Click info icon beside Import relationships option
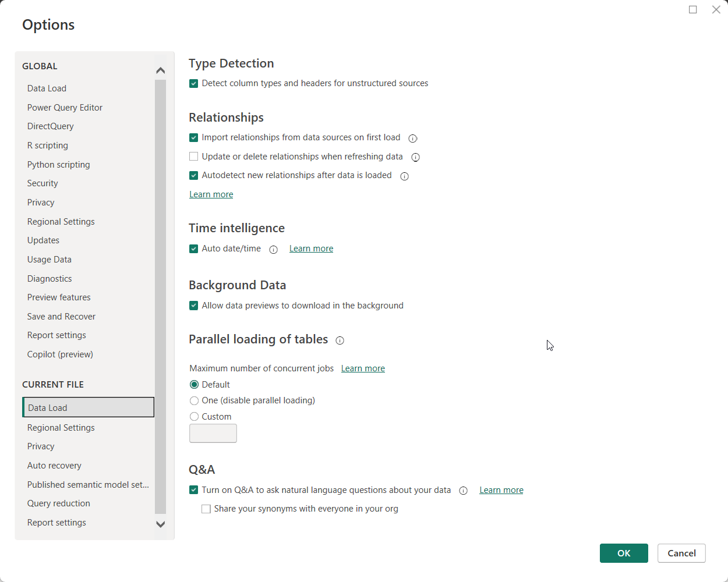 413,139
